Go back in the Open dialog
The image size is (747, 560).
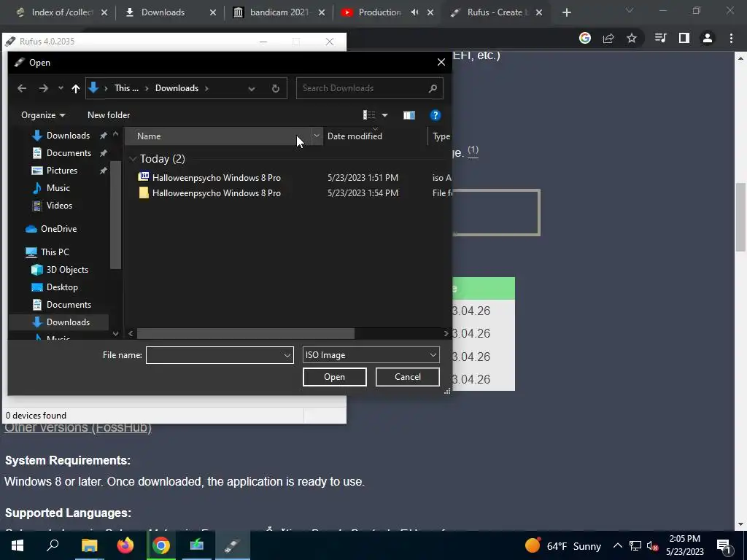point(22,88)
